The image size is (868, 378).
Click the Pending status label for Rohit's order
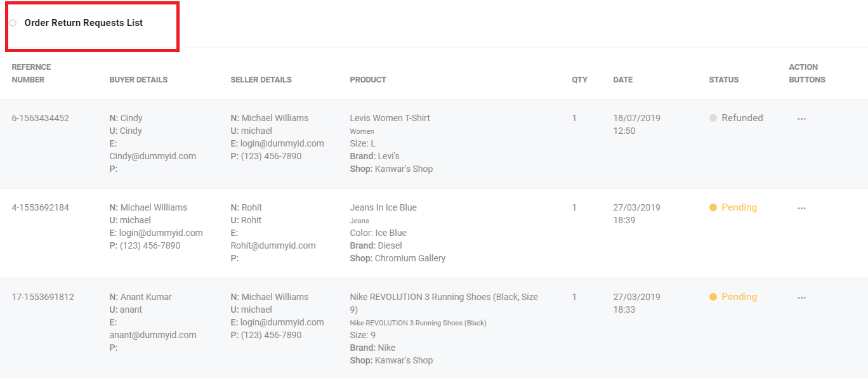pyautogui.click(x=739, y=207)
